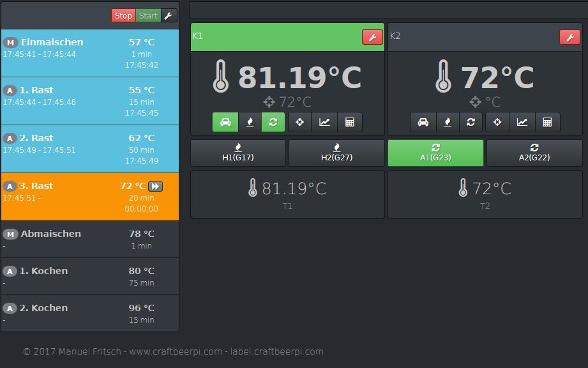This screenshot has width=588, height=368.
Task: Select the Einmaischen brew step
Action: coord(89,53)
